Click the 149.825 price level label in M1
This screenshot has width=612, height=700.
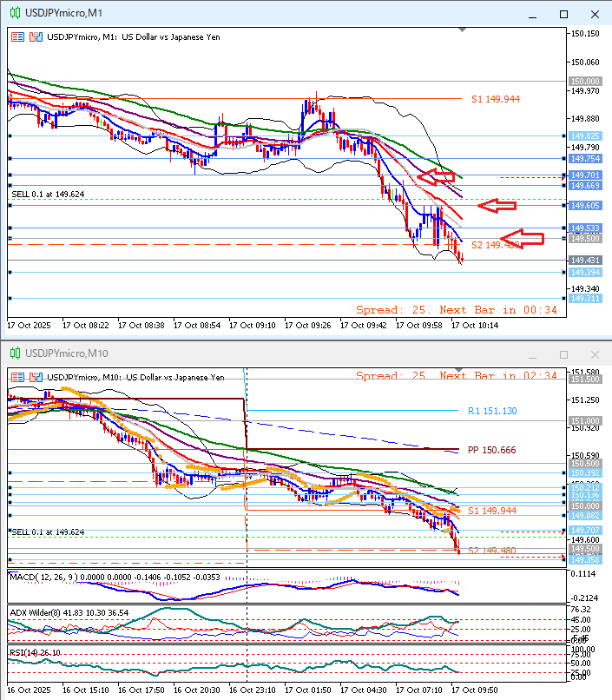coord(585,136)
